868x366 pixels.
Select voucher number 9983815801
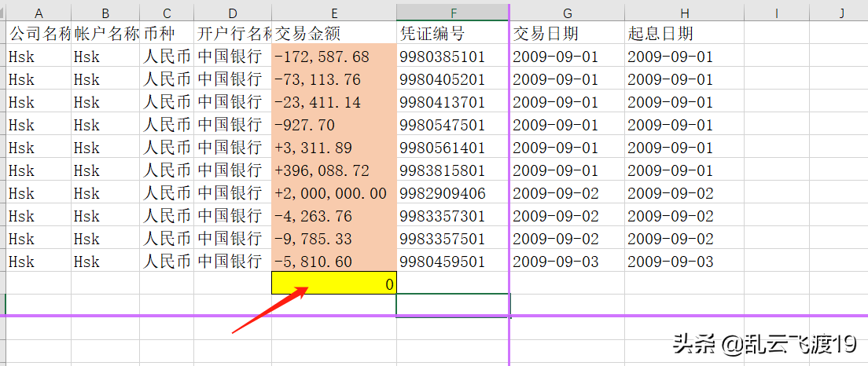coord(454,170)
